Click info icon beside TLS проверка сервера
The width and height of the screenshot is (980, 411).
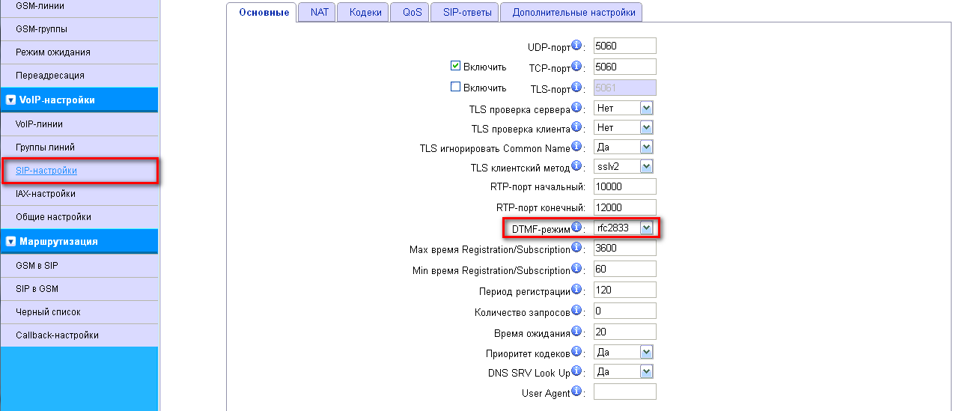[576, 108]
